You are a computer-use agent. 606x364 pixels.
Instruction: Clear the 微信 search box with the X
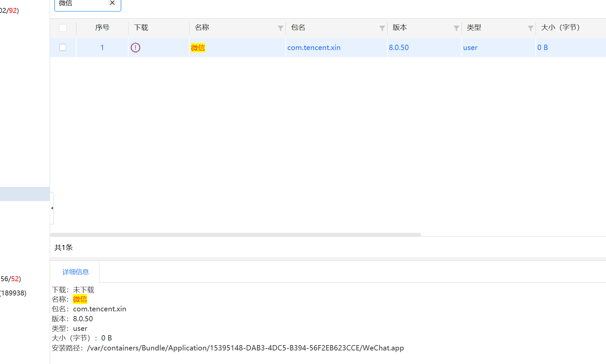coord(112,3)
